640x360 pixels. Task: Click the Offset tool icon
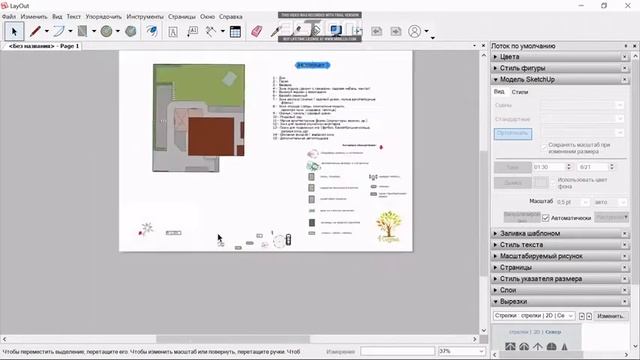point(152,31)
